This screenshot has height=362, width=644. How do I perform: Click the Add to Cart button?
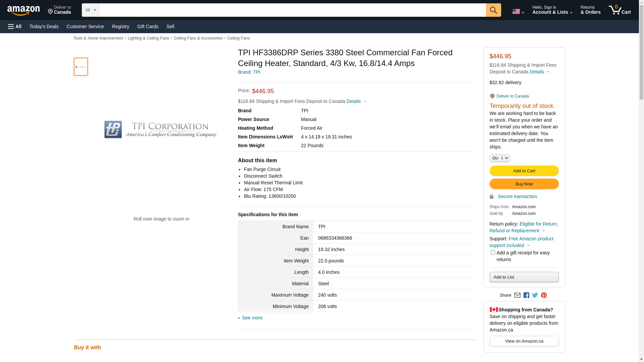point(524,171)
